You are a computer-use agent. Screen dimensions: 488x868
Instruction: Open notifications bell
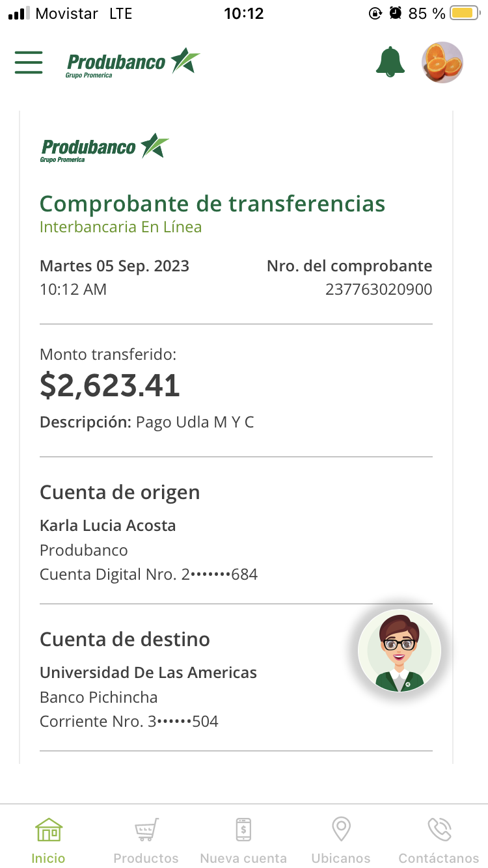click(x=390, y=62)
